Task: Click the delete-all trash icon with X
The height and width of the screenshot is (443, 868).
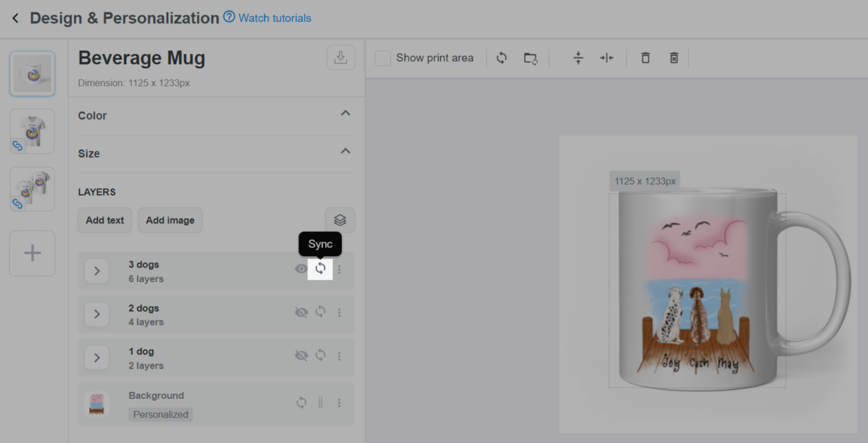Action: click(x=674, y=58)
